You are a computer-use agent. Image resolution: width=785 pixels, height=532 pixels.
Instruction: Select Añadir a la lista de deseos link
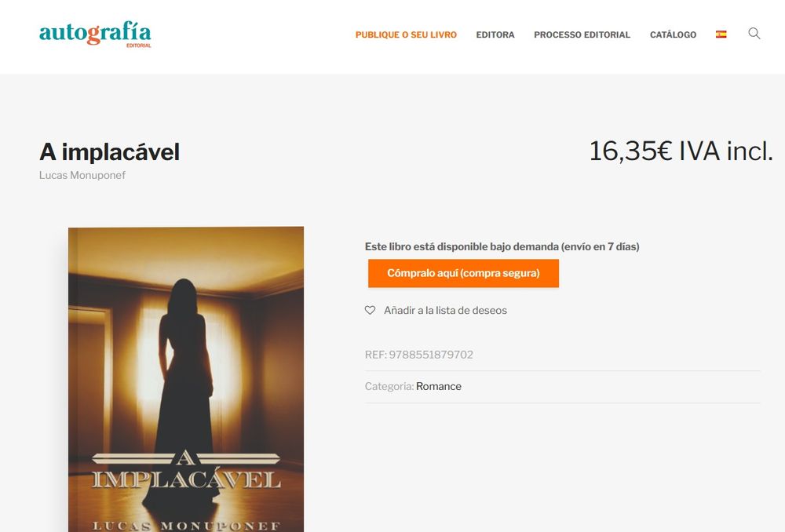pos(445,310)
